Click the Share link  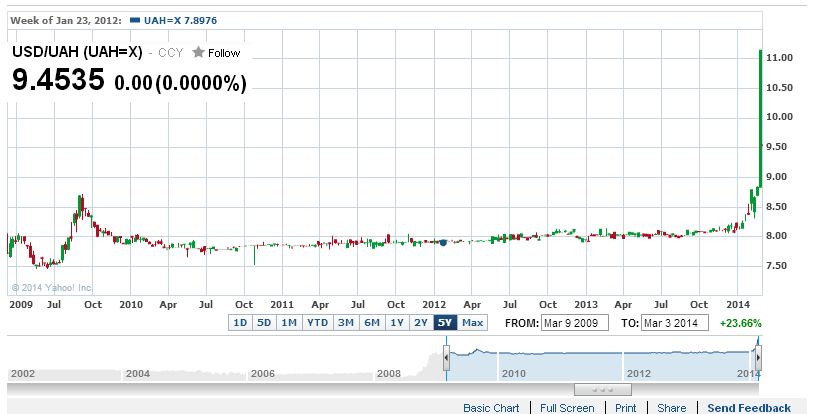[671, 408]
